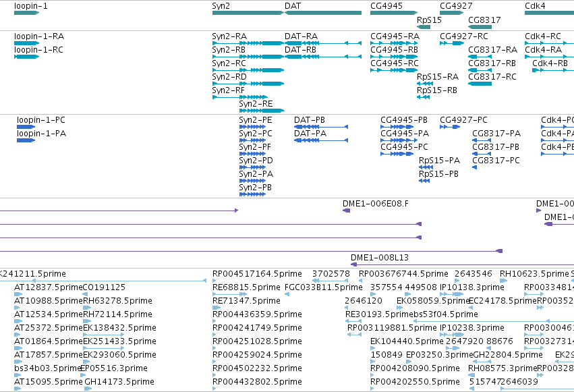Click CG4945-RC transcript
Image resolution: width=574 pixels, height=392 pixels.
click(x=393, y=70)
